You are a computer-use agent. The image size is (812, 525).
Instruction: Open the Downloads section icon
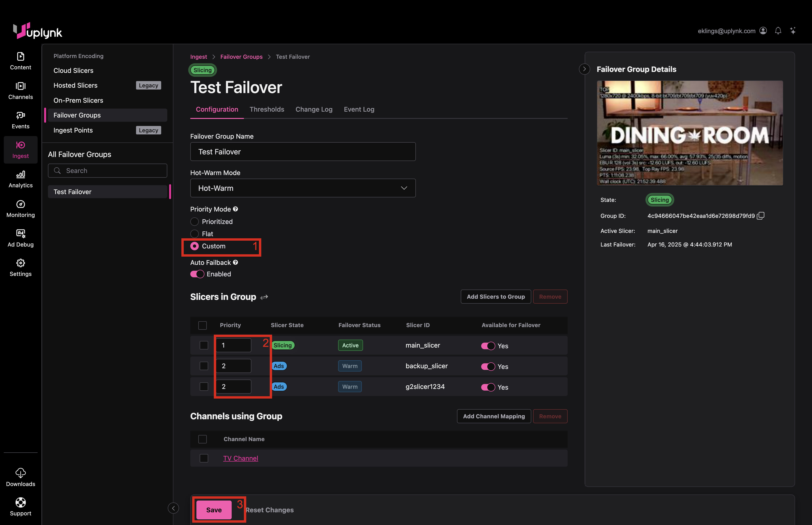20,473
